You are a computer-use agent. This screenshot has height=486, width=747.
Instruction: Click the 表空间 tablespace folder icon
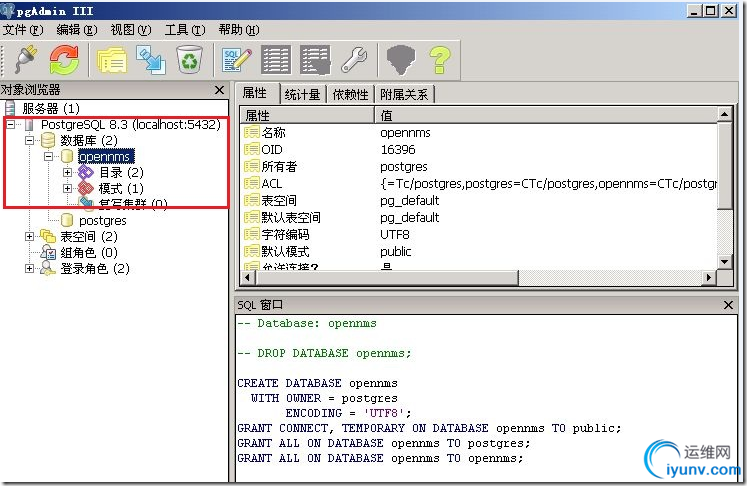[48, 236]
